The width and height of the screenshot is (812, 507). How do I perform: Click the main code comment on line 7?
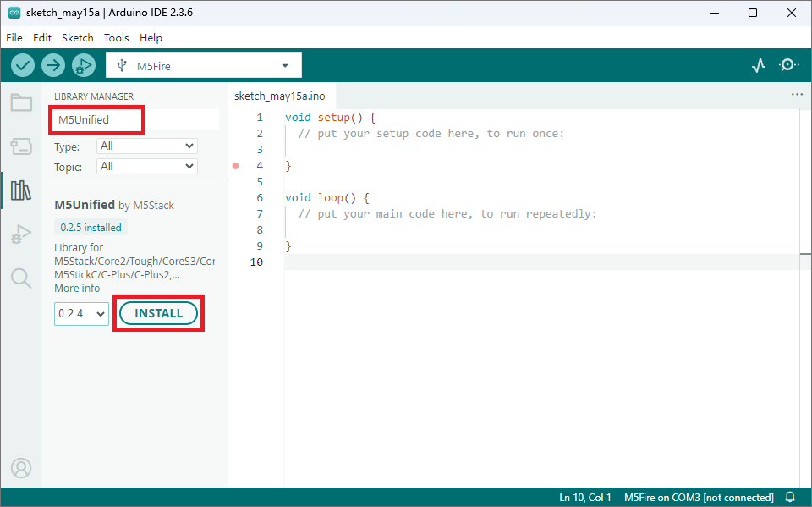[447, 214]
